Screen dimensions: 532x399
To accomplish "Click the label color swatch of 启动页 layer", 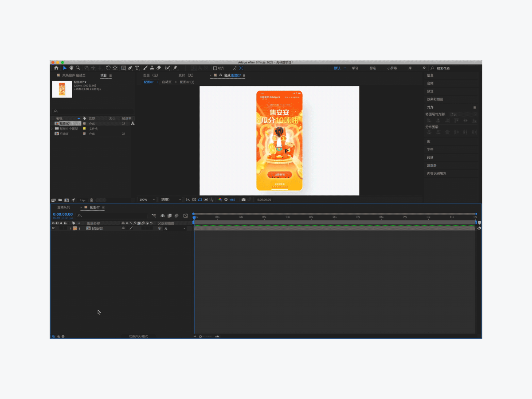I will click(x=75, y=228).
